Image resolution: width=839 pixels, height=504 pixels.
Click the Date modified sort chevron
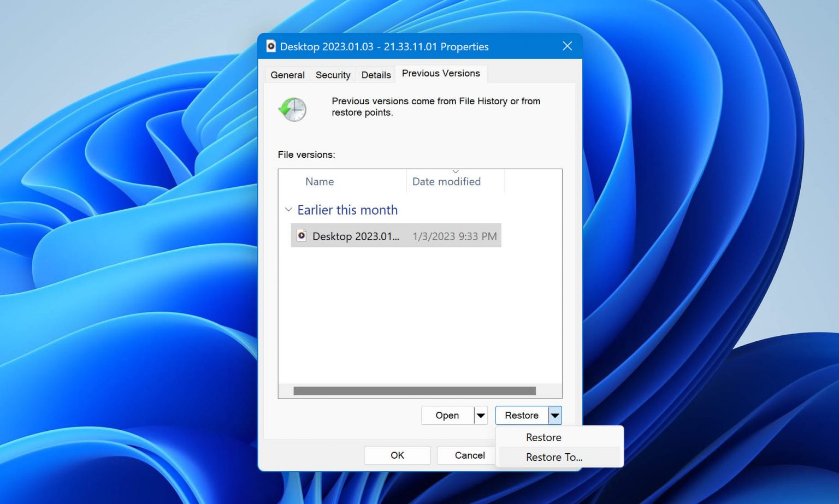pyautogui.click(x=456, y=170)
